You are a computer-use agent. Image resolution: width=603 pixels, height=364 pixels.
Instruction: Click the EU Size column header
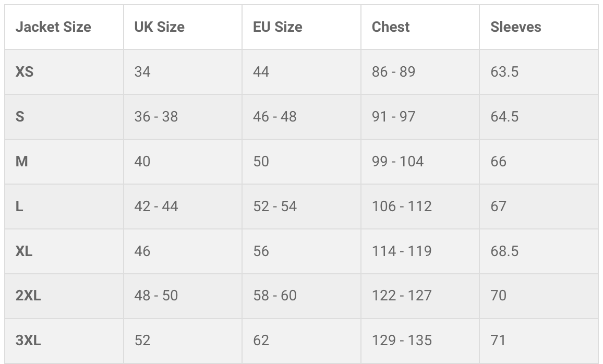[x=278, y=27]
